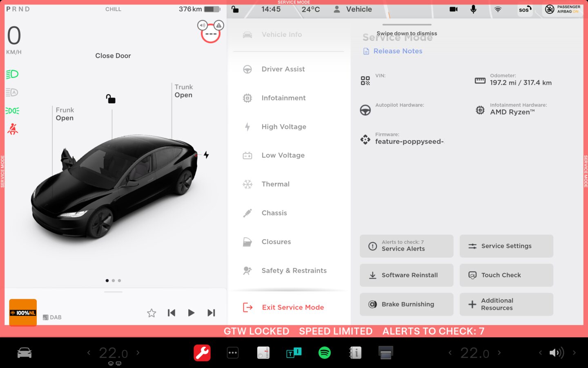Image resolution: width=588 pixels, height=368 pixels.
Task: Open the High Voltage menu
Action: 284,127
